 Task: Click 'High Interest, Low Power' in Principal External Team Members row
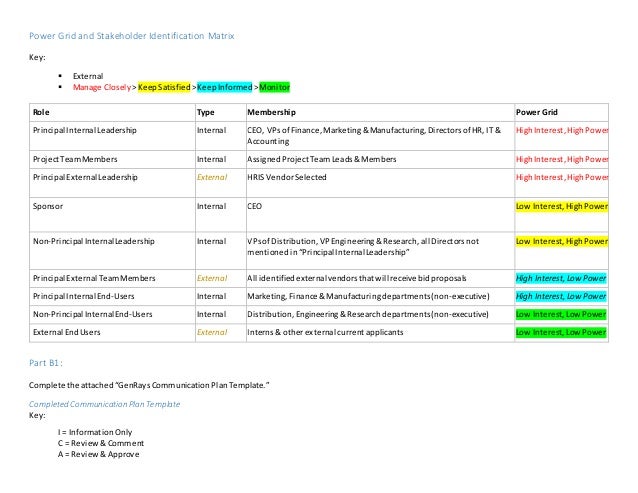click(x=561, y=278)
